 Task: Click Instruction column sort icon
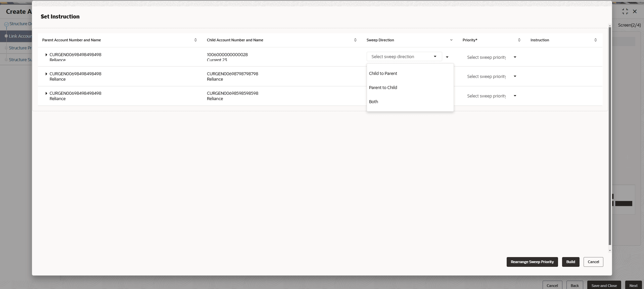tap(595, 40)
